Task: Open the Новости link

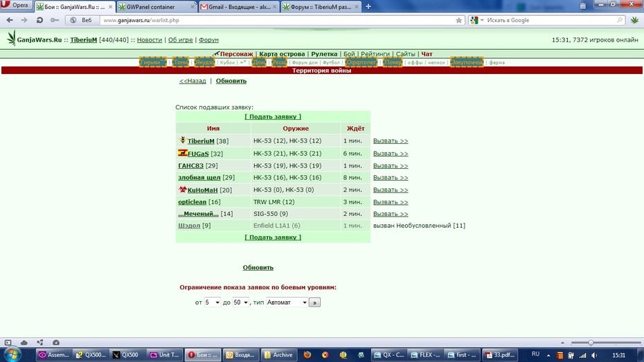Action: 150,40
